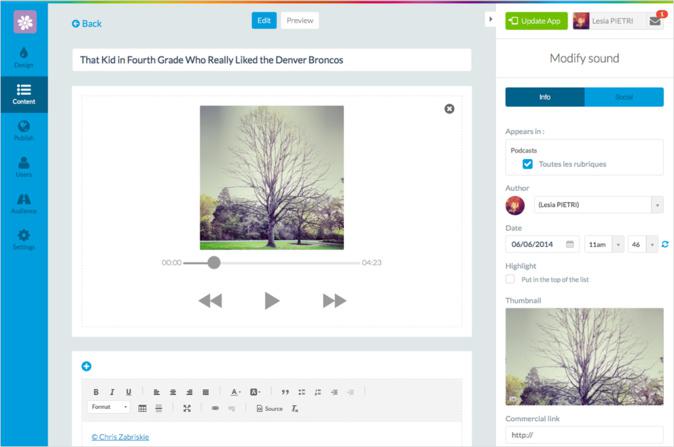674x447 pixels.
Task: Expand the Format paragraph dropdown
Action: [110, 408]
